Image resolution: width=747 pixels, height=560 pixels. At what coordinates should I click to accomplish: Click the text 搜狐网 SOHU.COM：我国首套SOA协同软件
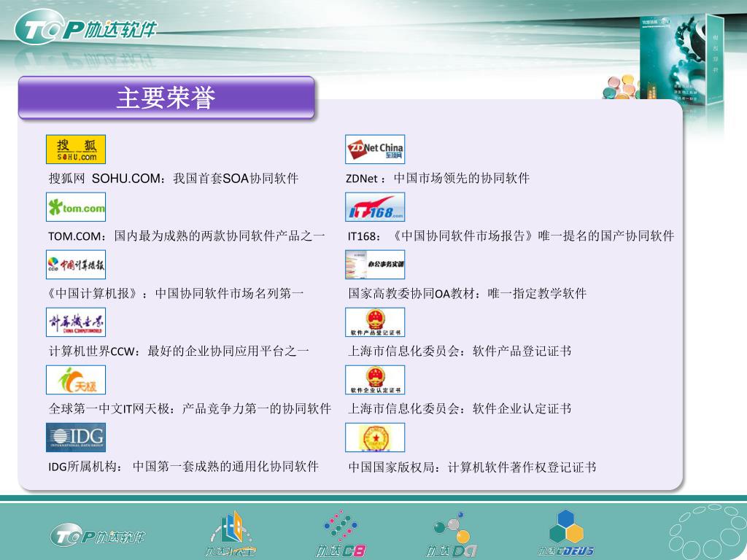pos(174,179)
